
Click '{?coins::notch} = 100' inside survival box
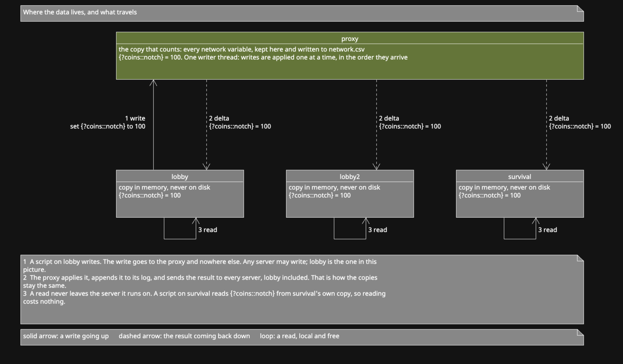489,195
